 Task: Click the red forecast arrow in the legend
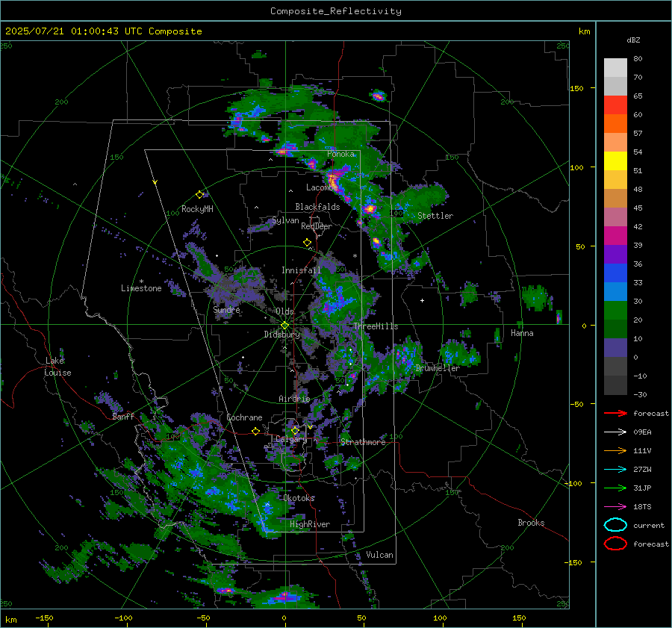[x=615, y=413]
